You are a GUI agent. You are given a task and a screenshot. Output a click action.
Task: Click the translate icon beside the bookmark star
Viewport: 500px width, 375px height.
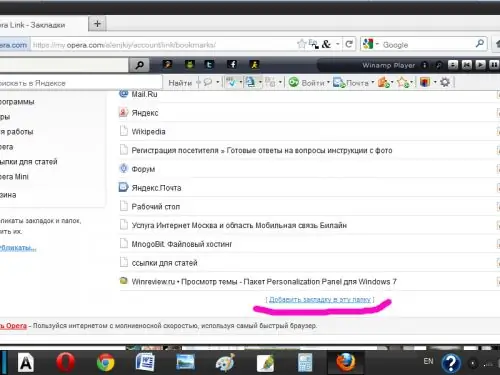tap(313, 44)
